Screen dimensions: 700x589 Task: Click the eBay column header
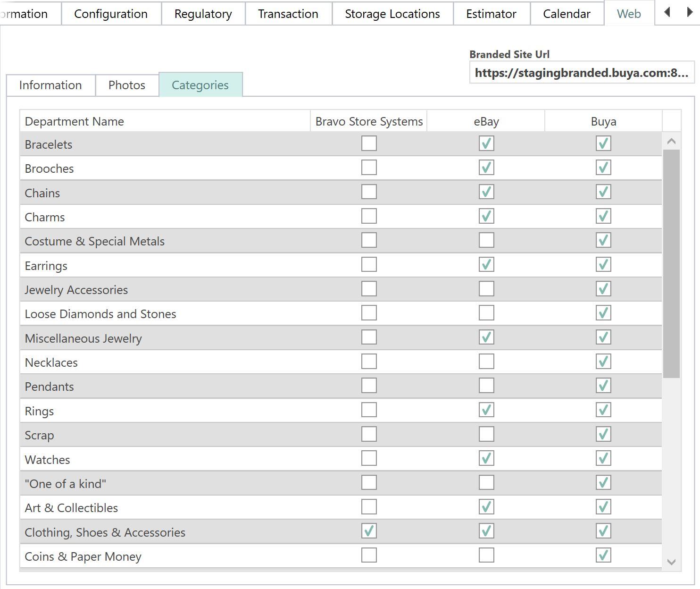point(486,121)
